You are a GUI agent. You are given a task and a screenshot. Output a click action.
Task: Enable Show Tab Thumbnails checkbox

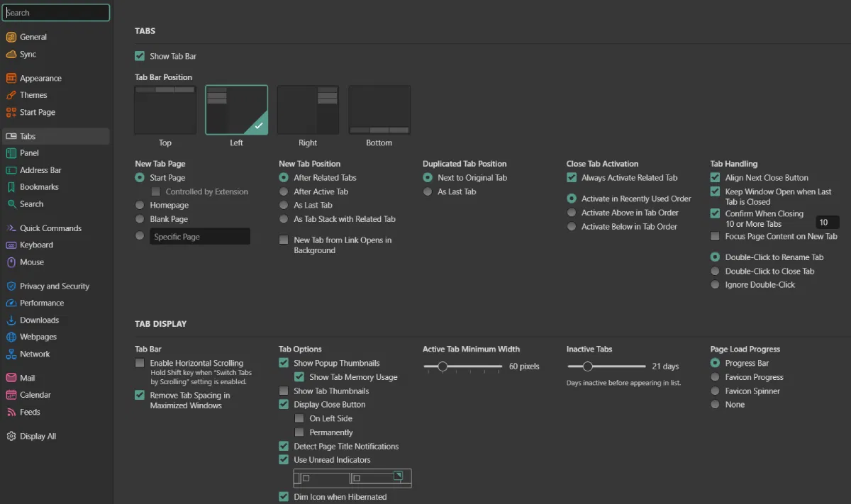click(284, 391)
